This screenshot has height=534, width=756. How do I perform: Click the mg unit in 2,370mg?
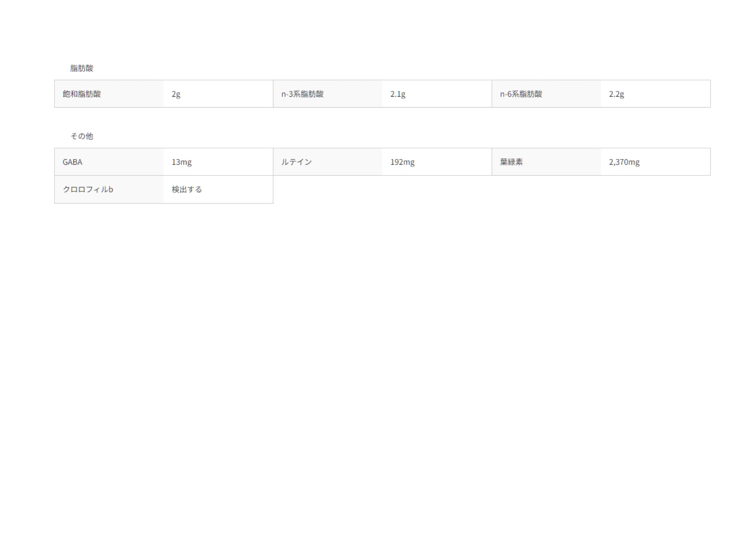(634, 162)
